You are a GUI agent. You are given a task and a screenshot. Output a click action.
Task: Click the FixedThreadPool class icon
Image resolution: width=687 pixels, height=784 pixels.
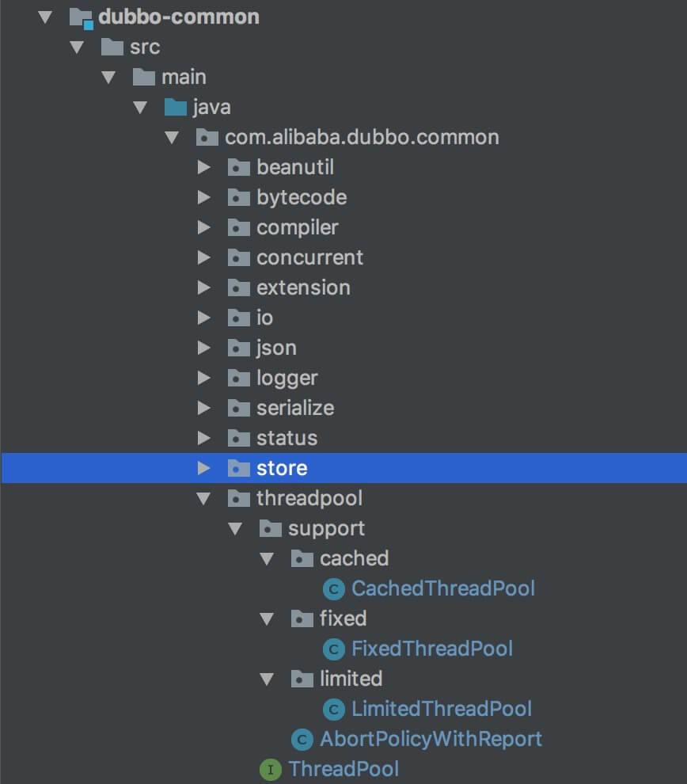pos(334,649)
